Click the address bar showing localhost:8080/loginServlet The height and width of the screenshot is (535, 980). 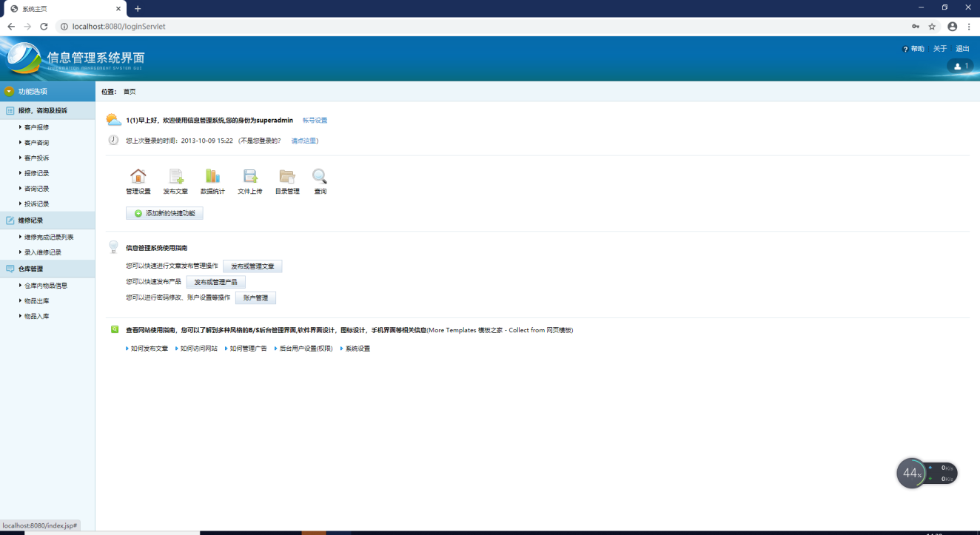point(481,26)
